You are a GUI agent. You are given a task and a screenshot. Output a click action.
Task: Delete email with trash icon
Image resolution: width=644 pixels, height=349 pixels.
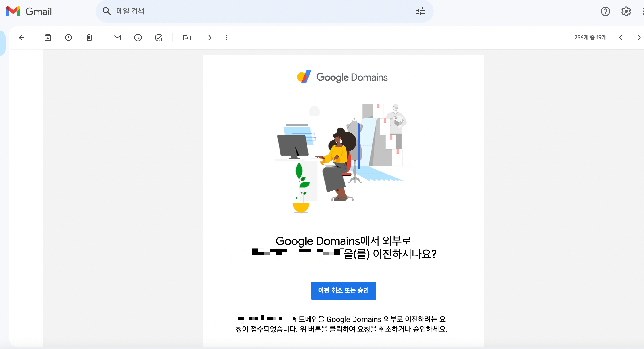pyautogui.click(x=89, y=38)
